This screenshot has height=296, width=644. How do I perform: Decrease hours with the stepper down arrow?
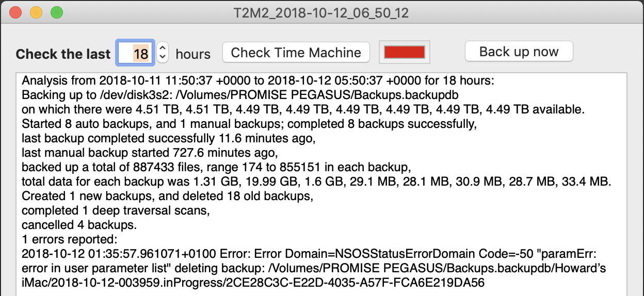click(163, 57)
